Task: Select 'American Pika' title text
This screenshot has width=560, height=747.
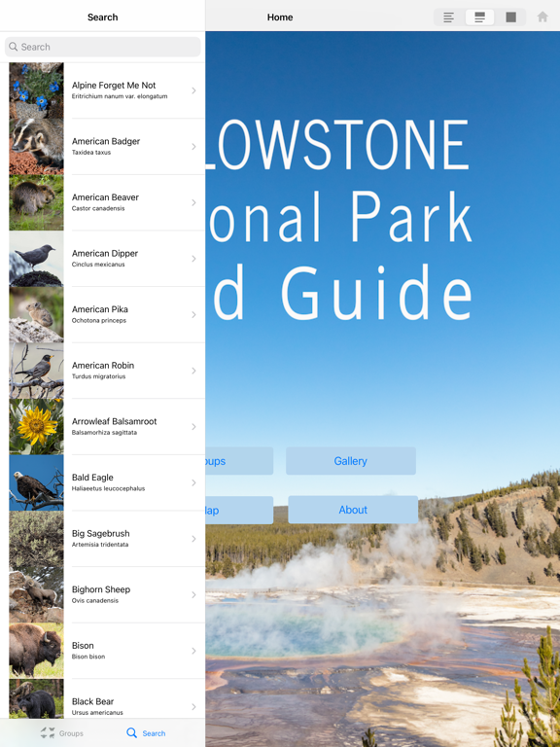Action: tap(100, 309)
